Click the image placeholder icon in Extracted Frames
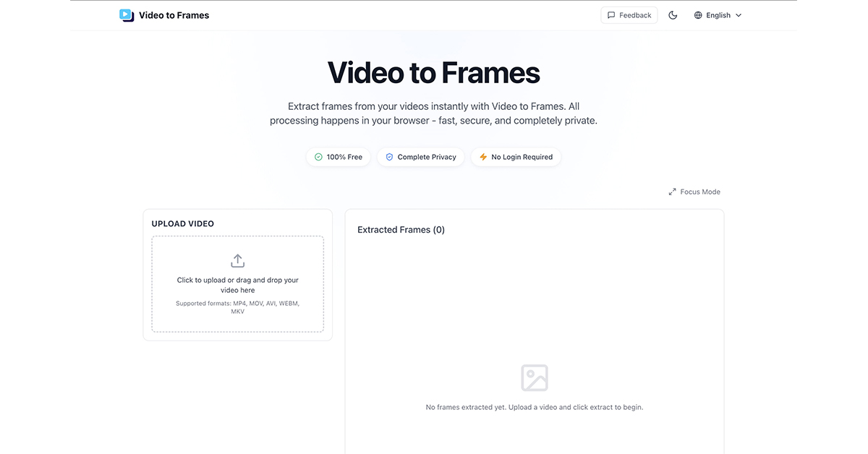Viewport: 868px width, 454px height. click(535, 377)
